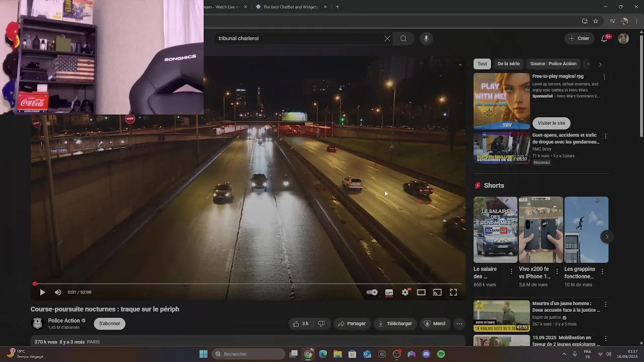Click the Télécharger download button
The height and width of the screenshot is (362, 644).
pyautogui.click(x=395, y=324)
